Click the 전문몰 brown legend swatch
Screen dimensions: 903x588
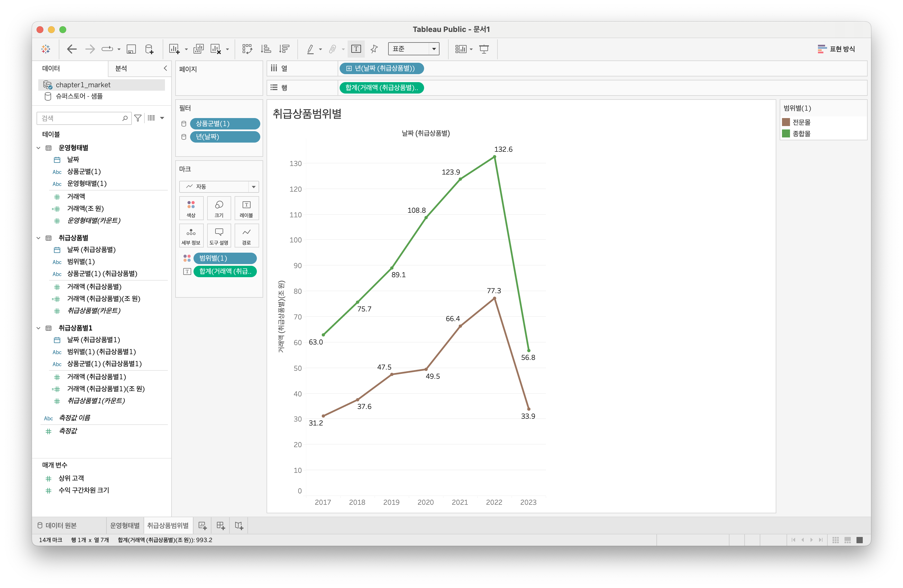tap(786, 122)
